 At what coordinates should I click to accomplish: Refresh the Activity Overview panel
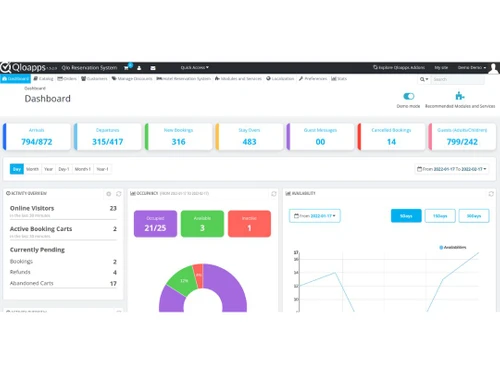tap(119, 194)
